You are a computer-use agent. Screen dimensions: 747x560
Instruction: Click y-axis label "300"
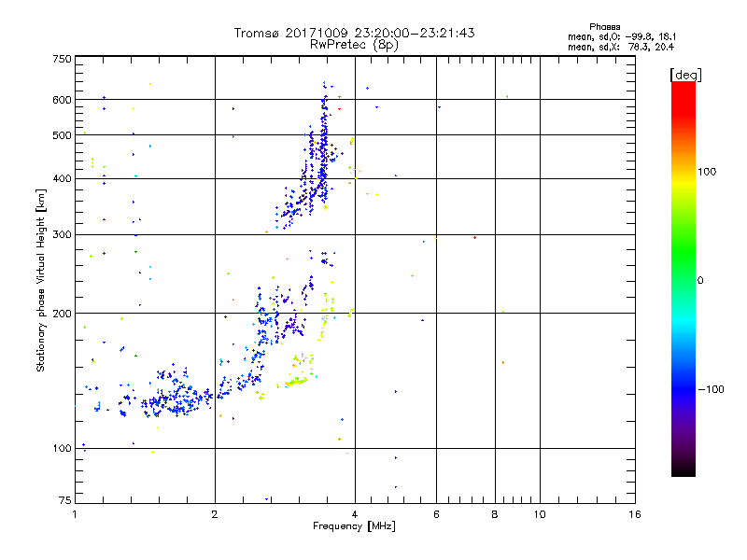click(x=62, y=234)
